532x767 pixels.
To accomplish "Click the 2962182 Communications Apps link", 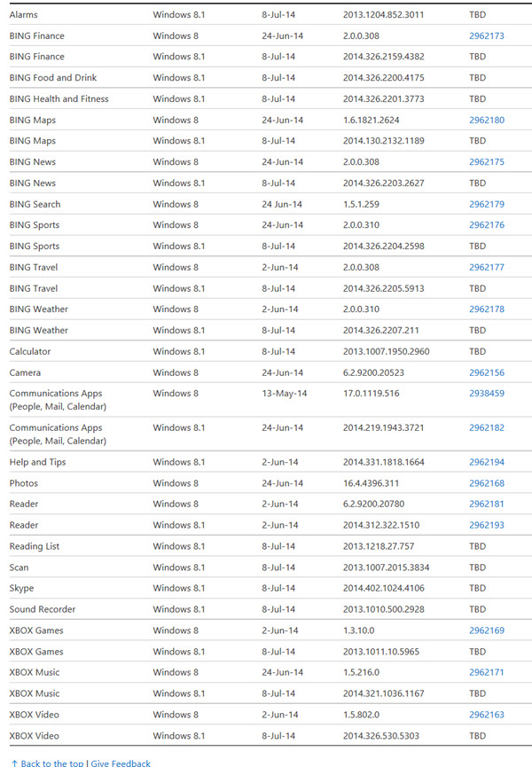I will click(x=486, y=428).
